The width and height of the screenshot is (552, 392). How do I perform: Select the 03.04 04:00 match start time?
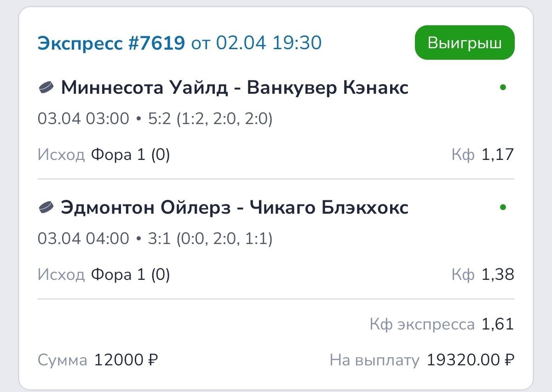coord(83,239)
